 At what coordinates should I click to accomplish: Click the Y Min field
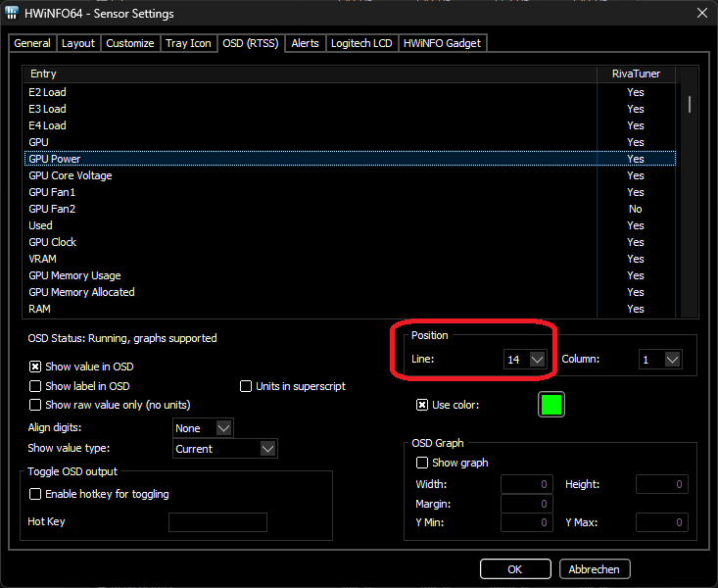[527, 522]
